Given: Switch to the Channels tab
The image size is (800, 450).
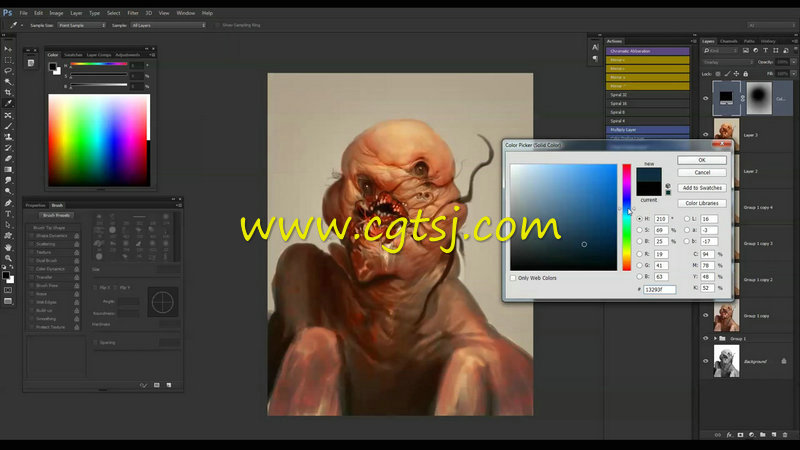Looking at the screenshot, I should tap(729, 41).
